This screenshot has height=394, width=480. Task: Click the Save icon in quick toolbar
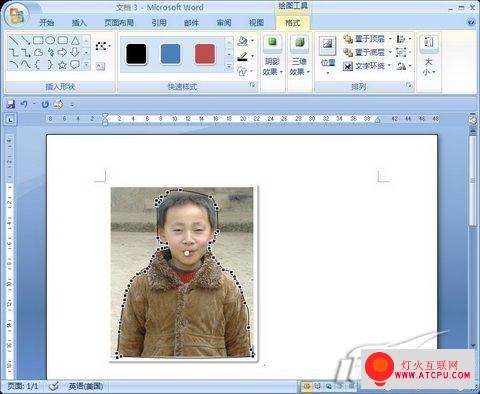pyautogui.click(x=11, y=105)
